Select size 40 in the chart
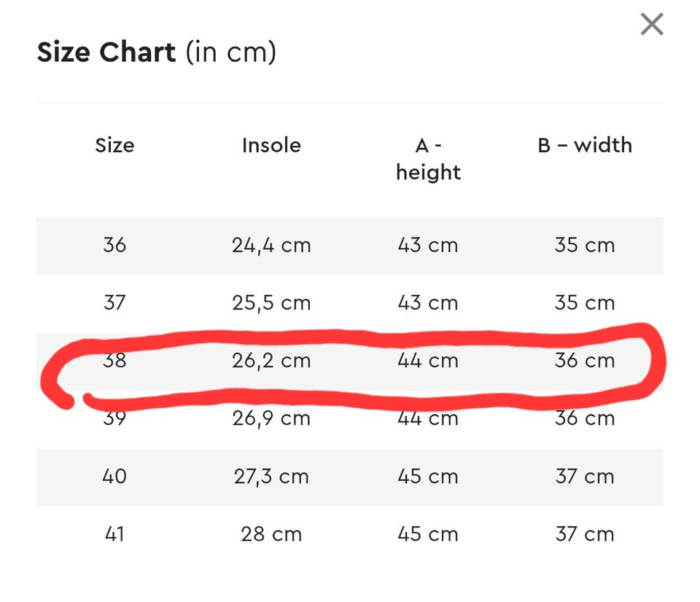The height and width of the screenshot is (602, 700). tap(114, 476)
